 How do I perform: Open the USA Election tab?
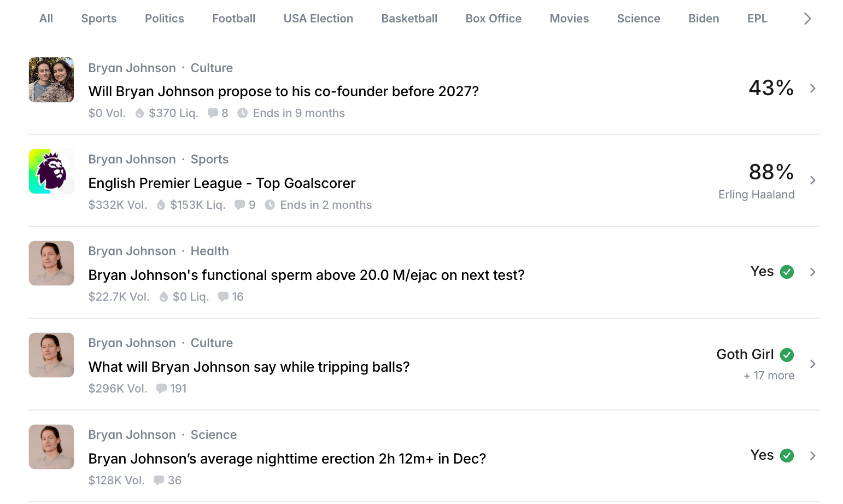pyautogui.click(x=318, y=19)
